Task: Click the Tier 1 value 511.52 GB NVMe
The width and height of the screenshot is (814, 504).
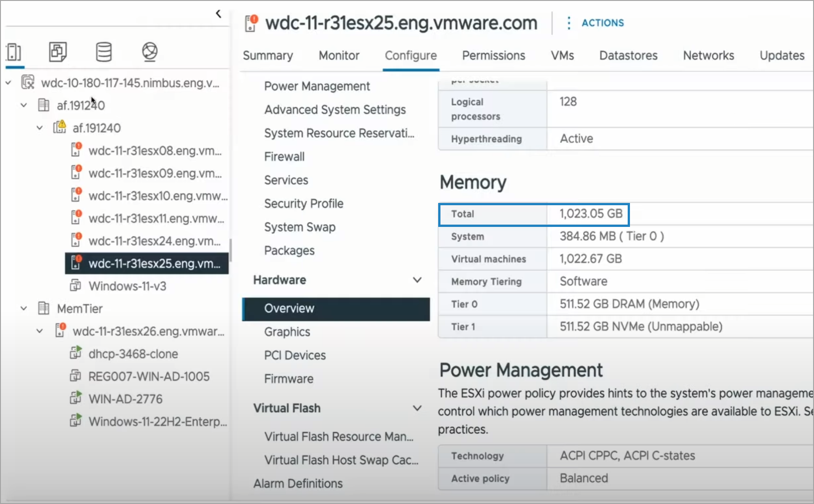Action: coord(641,327)
